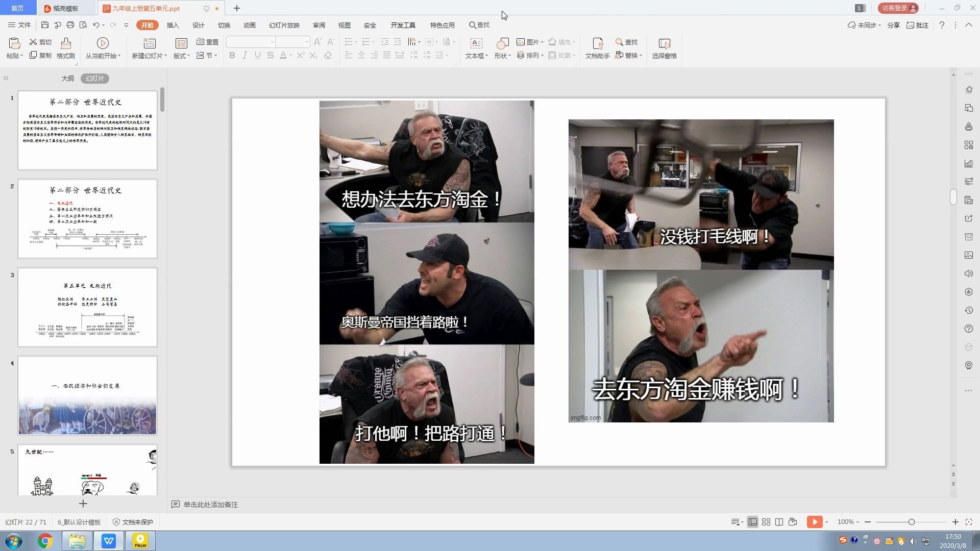Click the Reset (重置) slide button
The image size is (980, 551).
(x=207, y=42)
